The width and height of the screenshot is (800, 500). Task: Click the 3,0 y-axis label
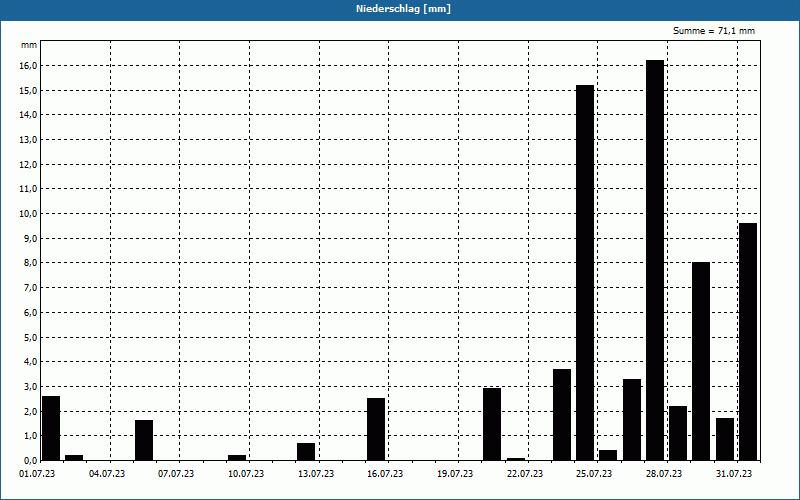(30, 386)
